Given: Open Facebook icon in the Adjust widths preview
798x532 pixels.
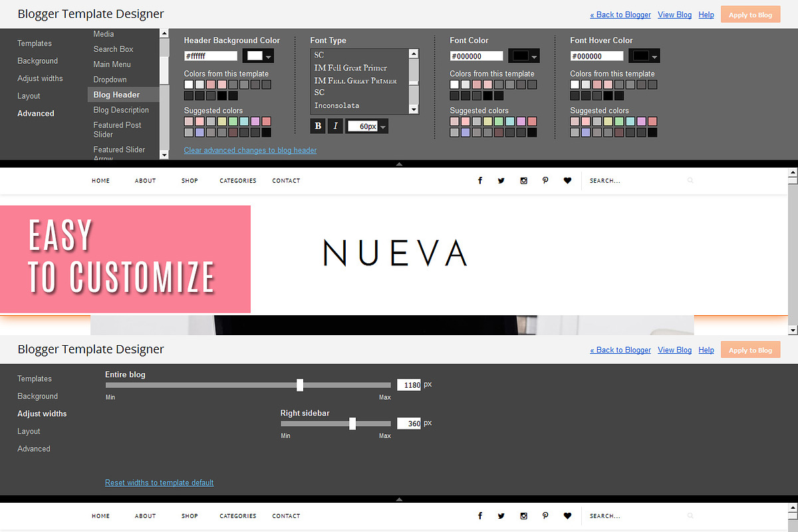Looking at the screenshot, I should coord(480,516).
